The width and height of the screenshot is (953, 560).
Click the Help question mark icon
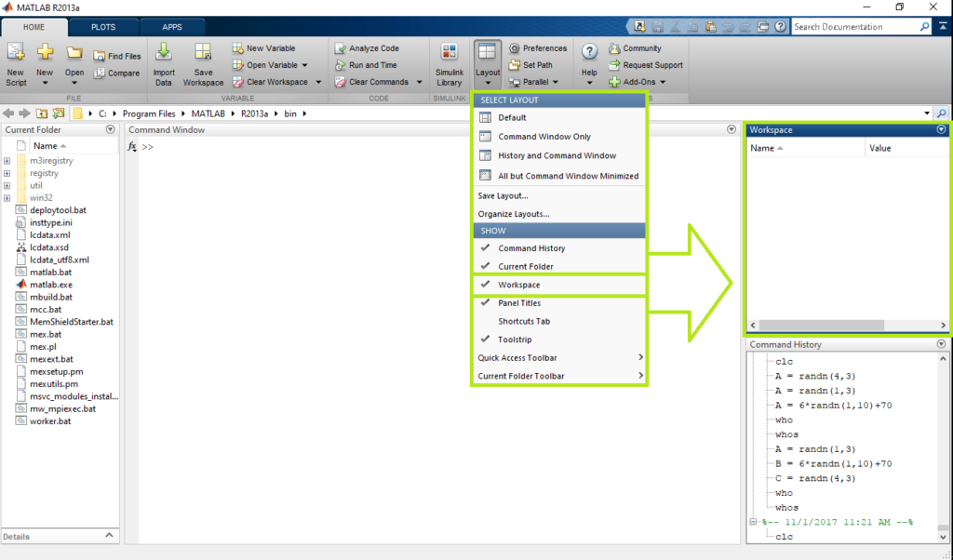[x=589, y=53]
